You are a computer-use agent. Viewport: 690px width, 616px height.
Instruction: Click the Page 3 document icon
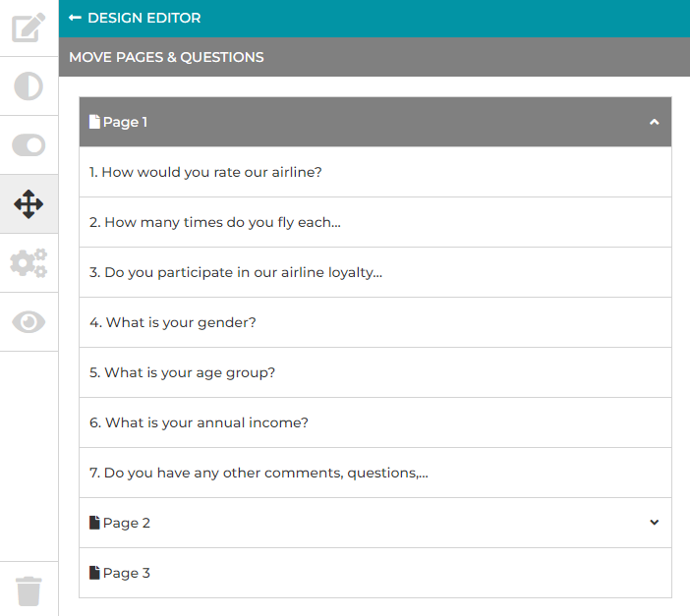coord(94,573)
